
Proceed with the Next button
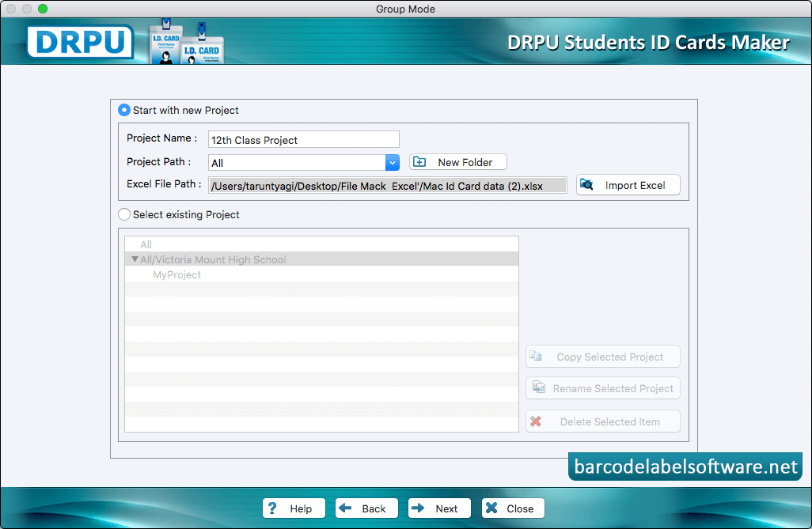click(x=439, y=508)
